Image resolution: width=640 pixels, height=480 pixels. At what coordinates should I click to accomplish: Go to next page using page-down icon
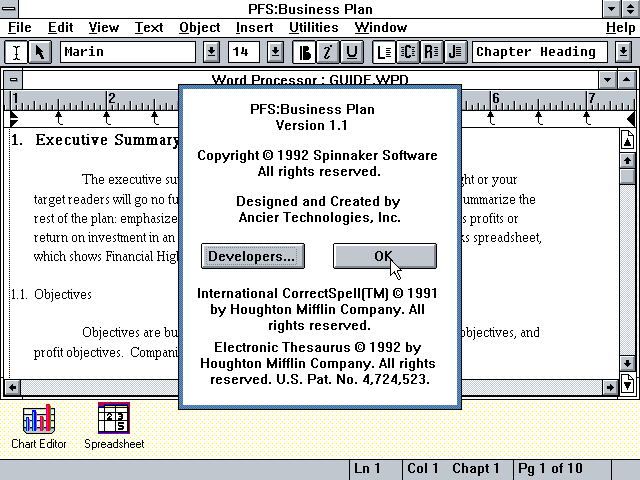(627, 384)
